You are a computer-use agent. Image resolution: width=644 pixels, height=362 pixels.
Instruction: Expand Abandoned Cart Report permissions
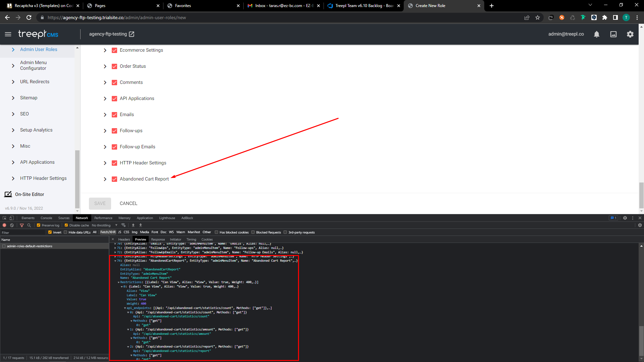coord(105,179)
